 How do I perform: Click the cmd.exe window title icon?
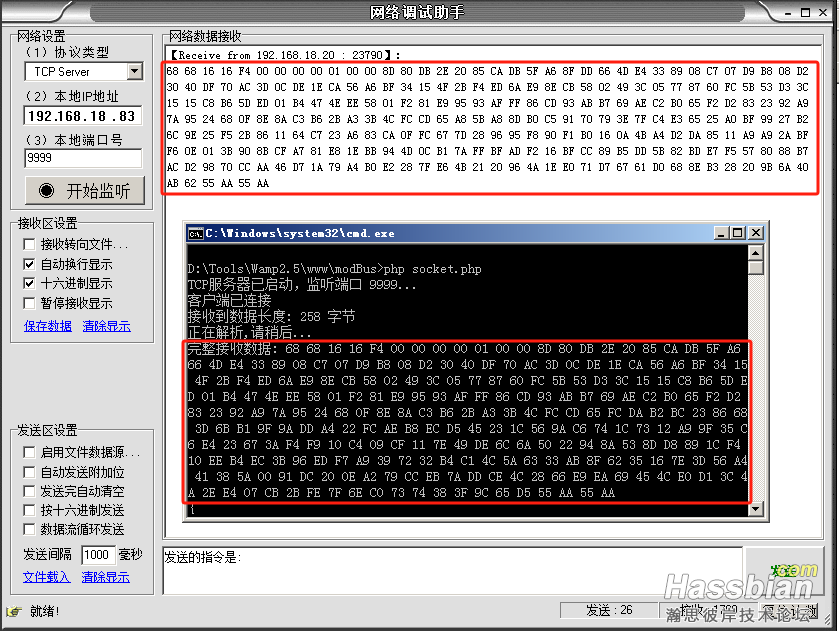coord(196,233)
